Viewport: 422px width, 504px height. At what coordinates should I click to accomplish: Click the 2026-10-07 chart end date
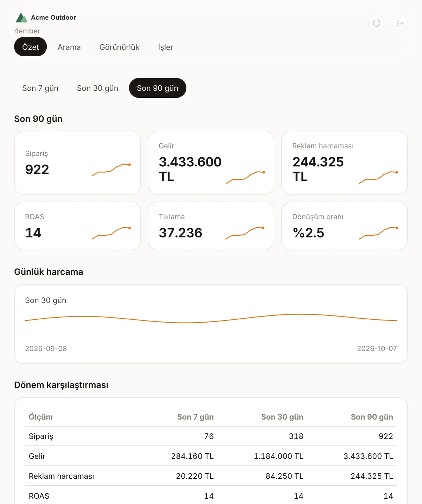click(x=377, y=349)
